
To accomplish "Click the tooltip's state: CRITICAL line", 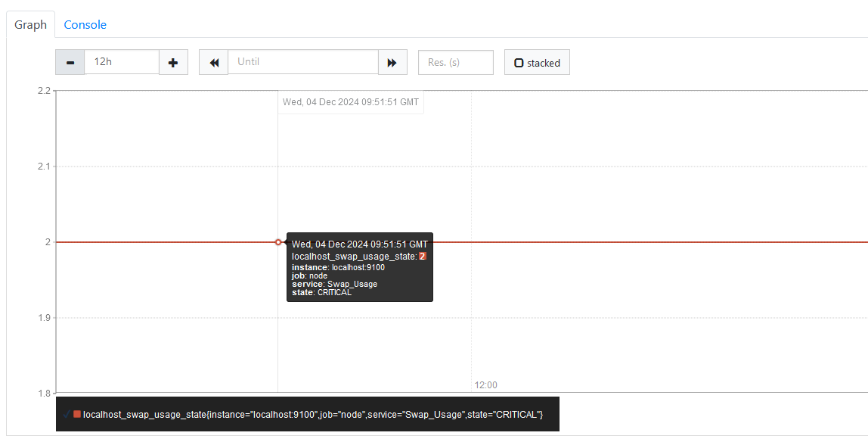I will (321, 292).
